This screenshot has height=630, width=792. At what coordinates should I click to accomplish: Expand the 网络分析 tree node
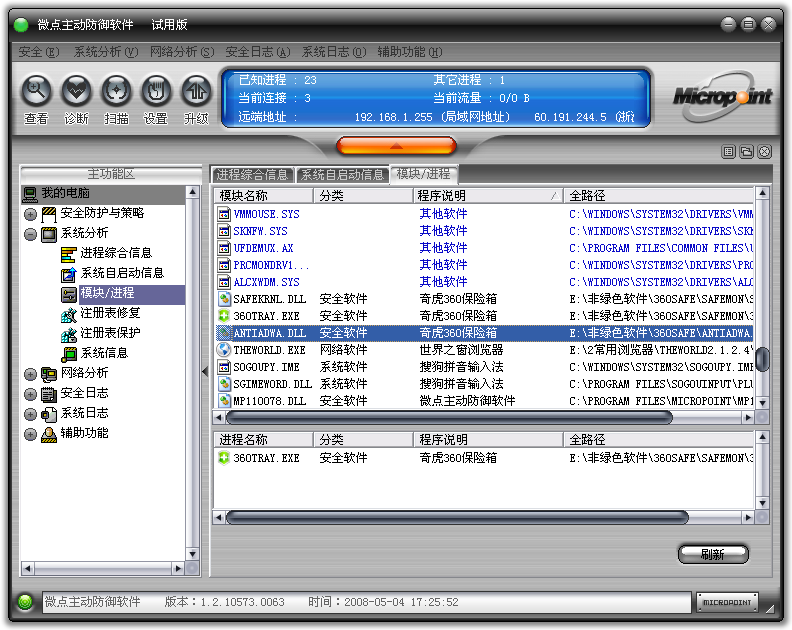pyautogui.click(x=30, y=374)
